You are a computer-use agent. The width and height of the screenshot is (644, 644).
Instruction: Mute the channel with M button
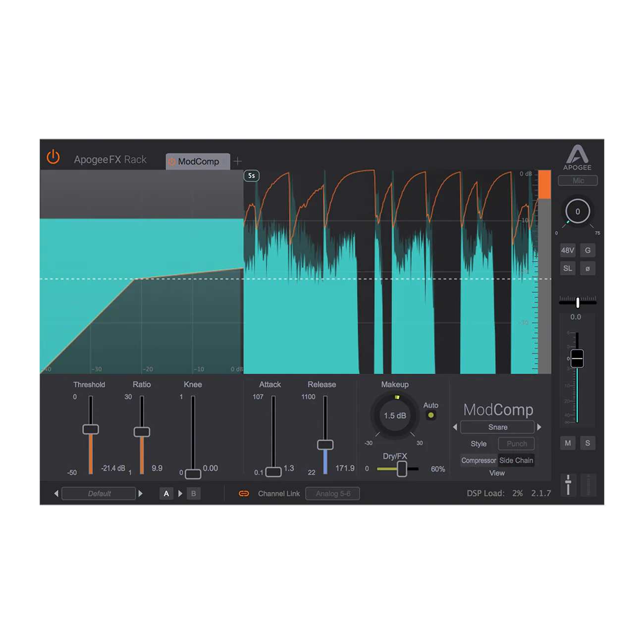click(x=568, y=443)
